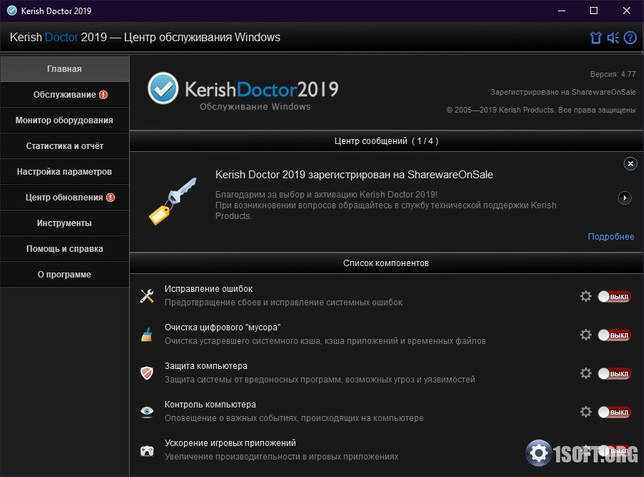Click the Kerish Doctor title bar icon
The width and height of the screenshot is (644, 477).
pyautogui.click(x=12, y=10)
